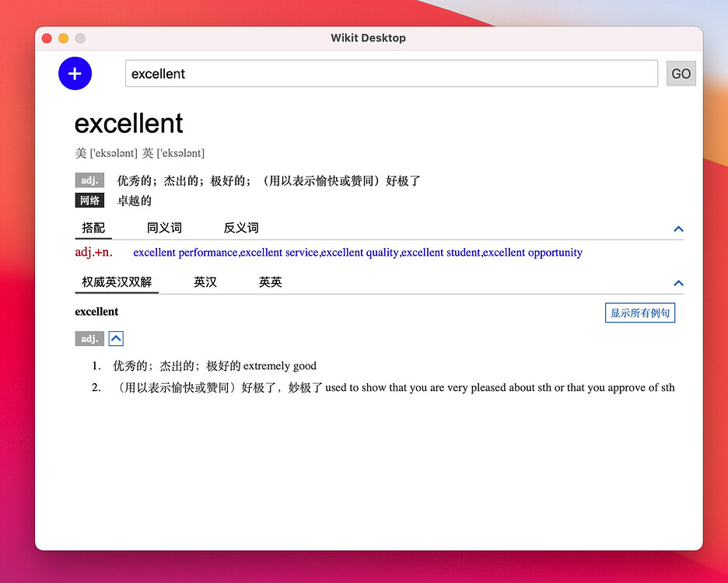The image size is (728, 583).
Task: Click the blue plus icon
Action: click(75, 73)
